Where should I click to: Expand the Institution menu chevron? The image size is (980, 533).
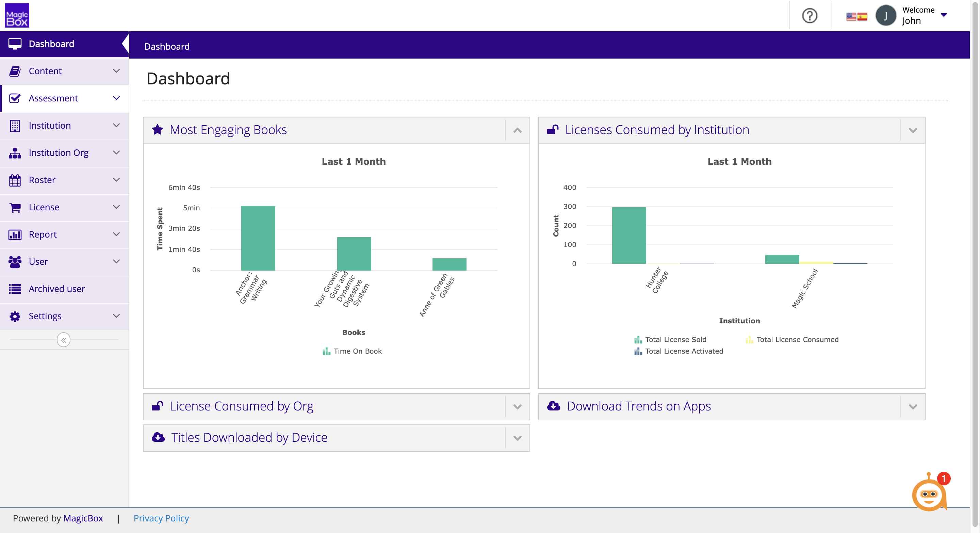[116, 125]
